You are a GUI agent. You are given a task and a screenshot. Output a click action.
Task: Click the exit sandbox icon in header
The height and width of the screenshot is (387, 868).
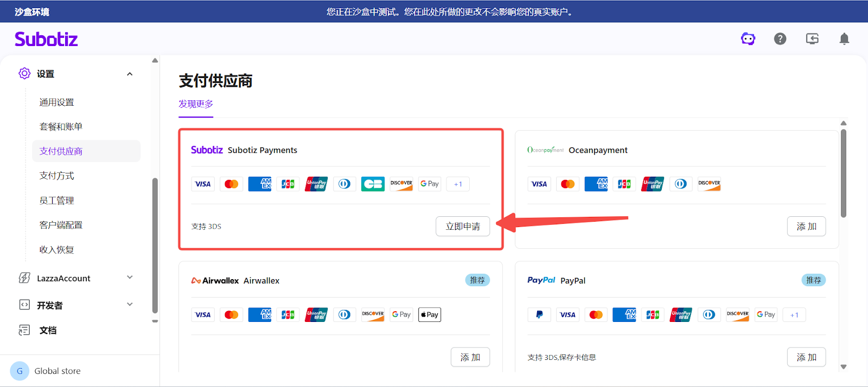click(812, 38)
